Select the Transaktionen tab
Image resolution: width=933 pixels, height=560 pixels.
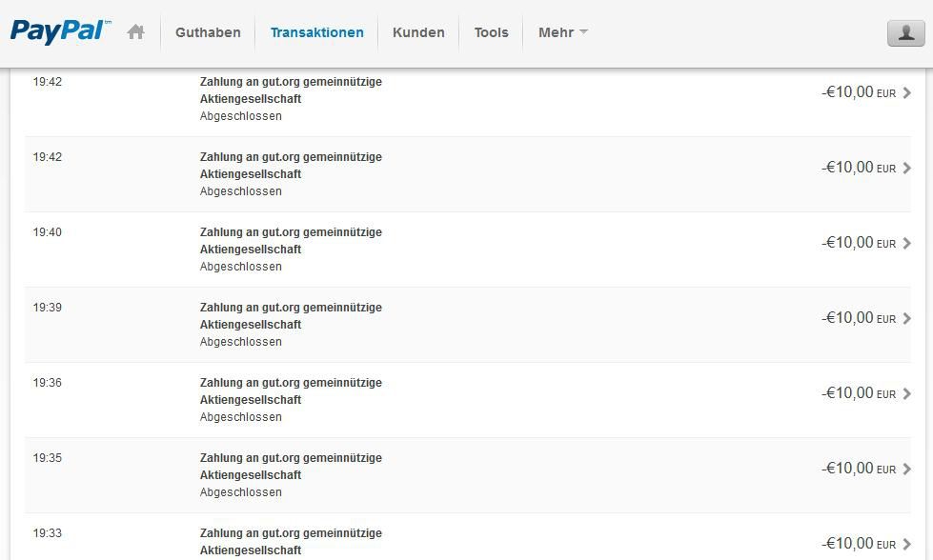317,32
